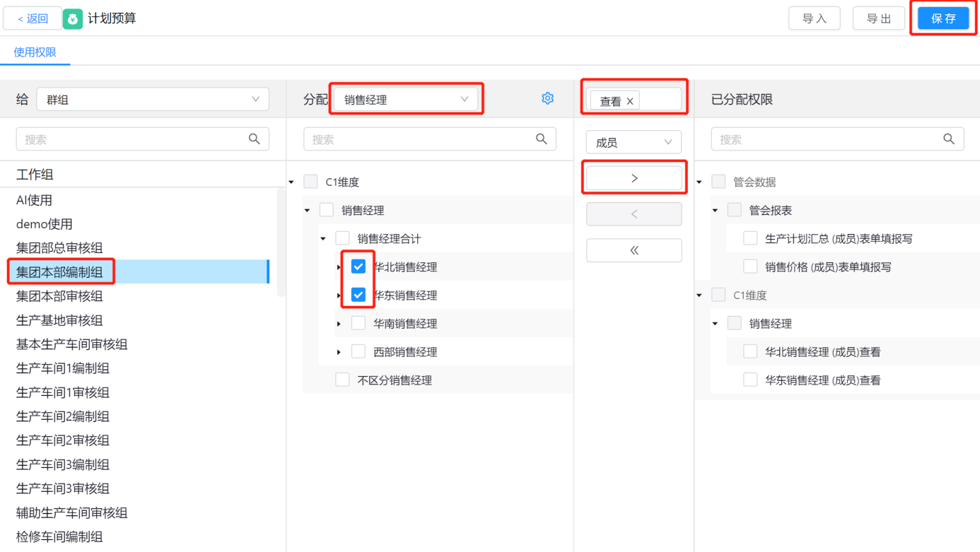
Task: Open the 成员 dropdown
Action: [x=634, y=142]
